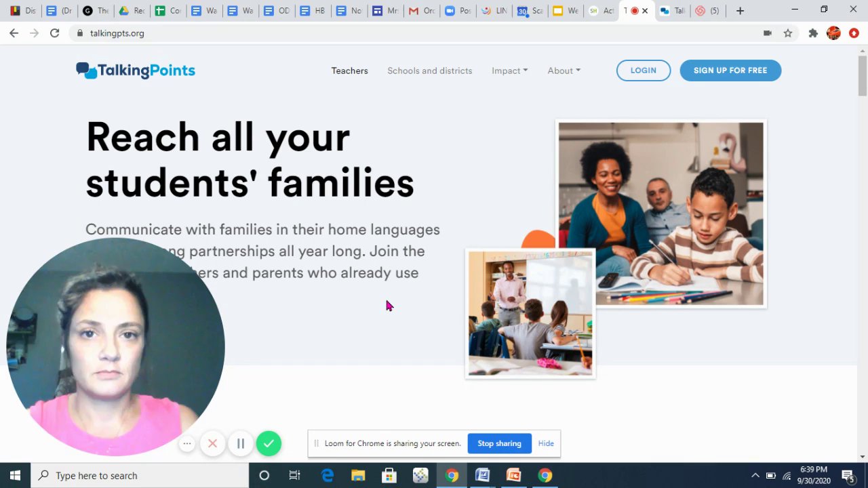Click the camera icon in address bar
This screenshot has width=868, height=488.
(768, 33)
